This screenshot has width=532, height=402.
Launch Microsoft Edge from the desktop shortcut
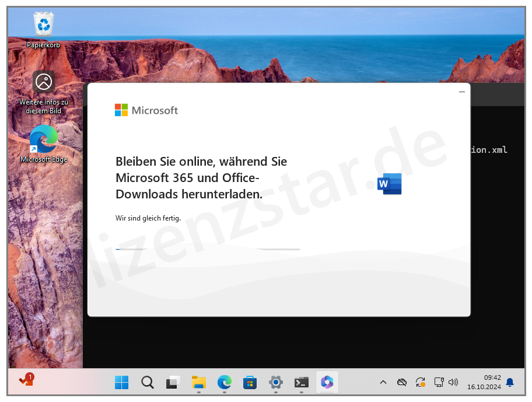[x=43, y=144]
